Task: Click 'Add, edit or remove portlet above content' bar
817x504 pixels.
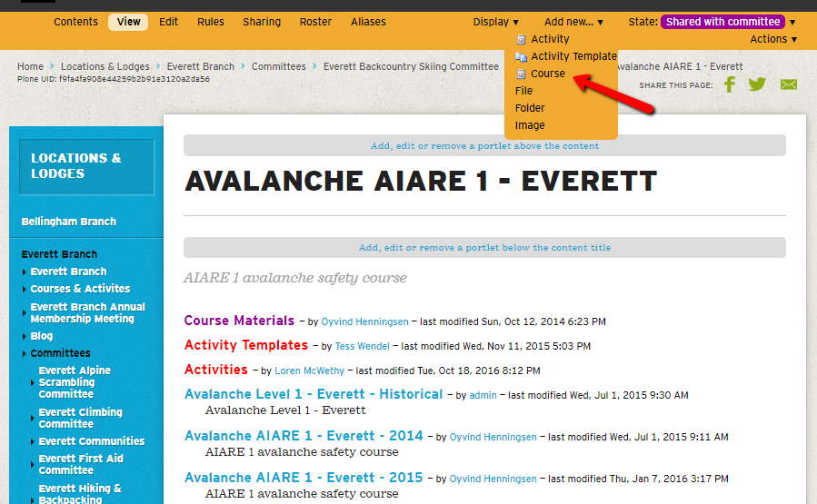Action: [x=484, y=145]
